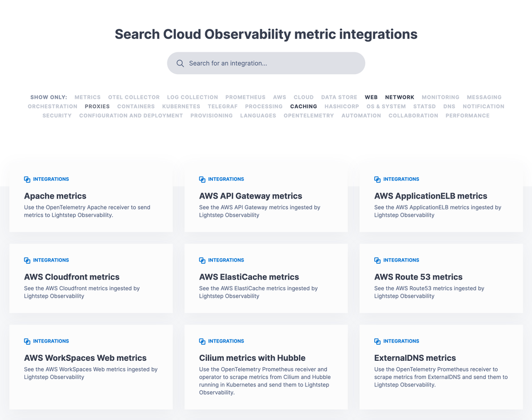Select the PROMETHEUS filter
Screen dimensions: 532x420
[x=245, y=98]
